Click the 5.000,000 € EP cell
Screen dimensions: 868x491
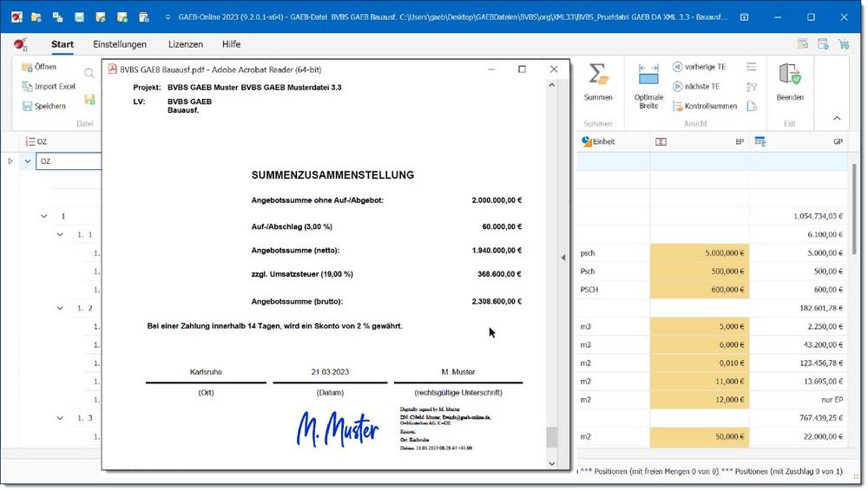pos(699,253)
